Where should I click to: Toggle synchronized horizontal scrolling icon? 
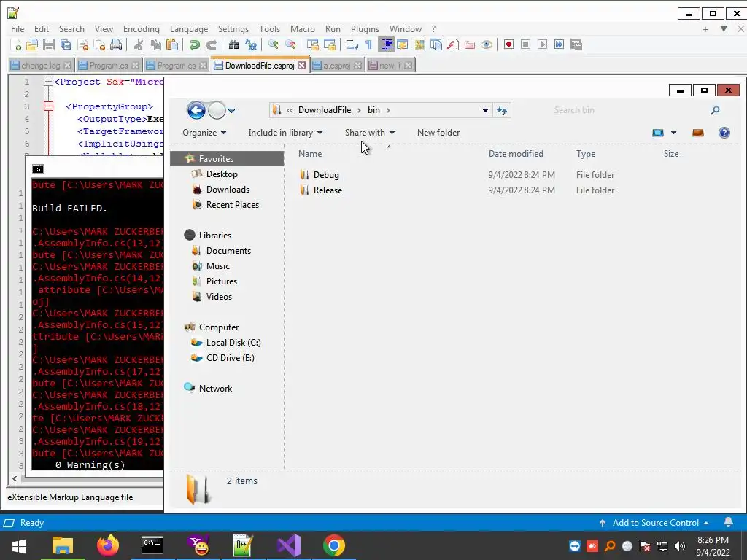coord(329,44)
